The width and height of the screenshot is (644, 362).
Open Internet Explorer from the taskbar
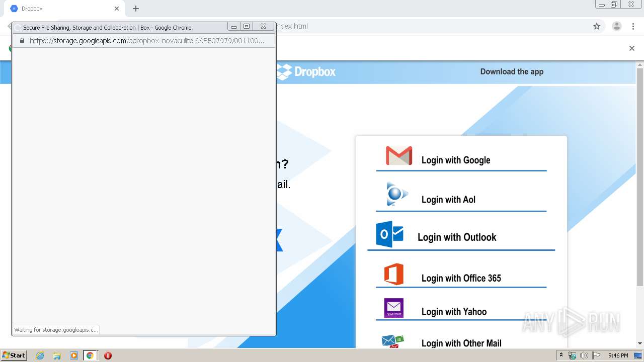click(40, 355)
